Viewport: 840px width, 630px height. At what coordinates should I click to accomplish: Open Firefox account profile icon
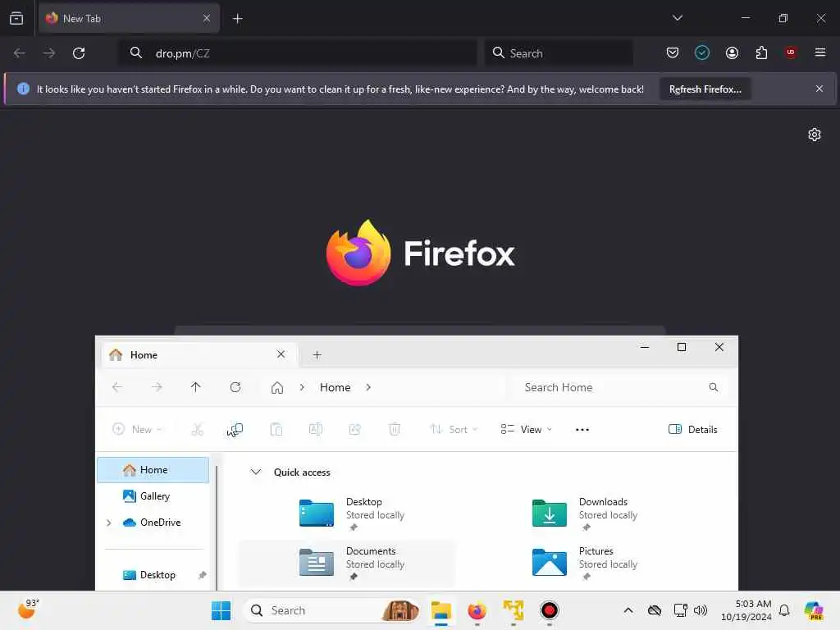pos(732,52)
